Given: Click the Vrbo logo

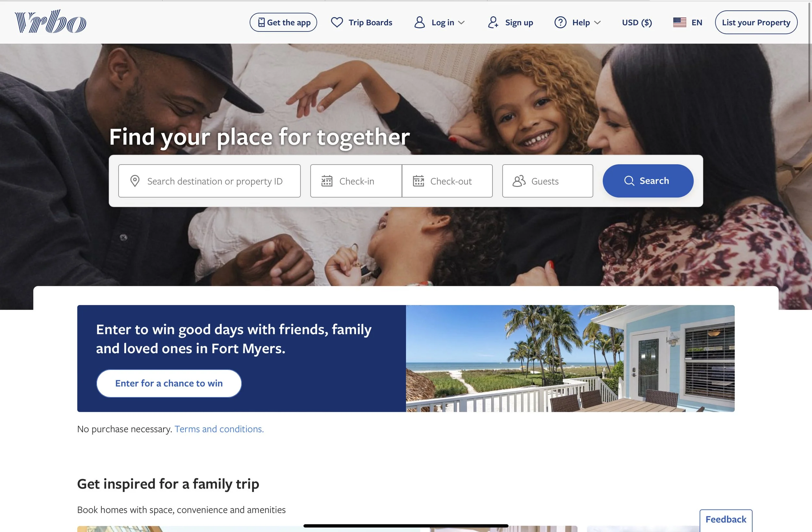Looking at the screenshot, I should [50, 22].
